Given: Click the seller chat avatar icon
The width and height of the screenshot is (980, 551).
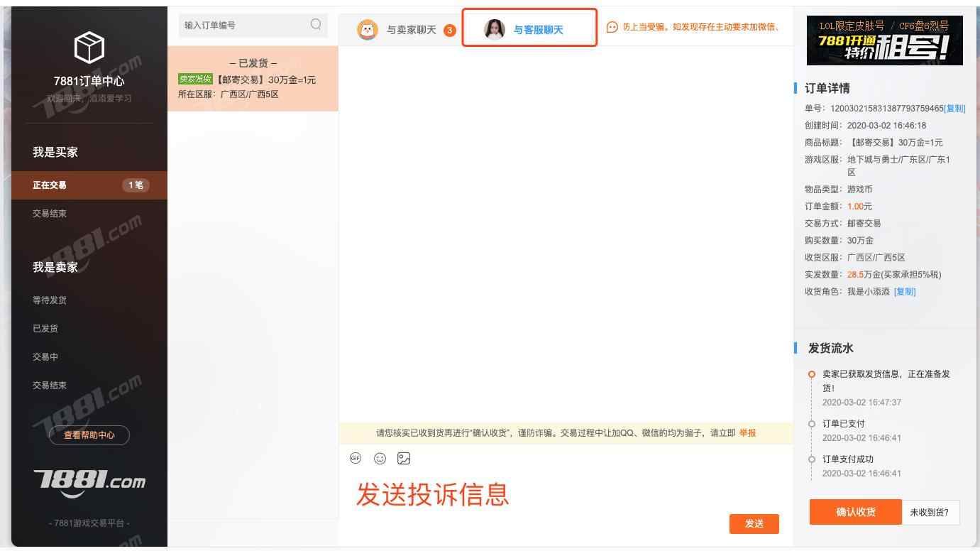Looking at the screenshot, I should (368, 30).
